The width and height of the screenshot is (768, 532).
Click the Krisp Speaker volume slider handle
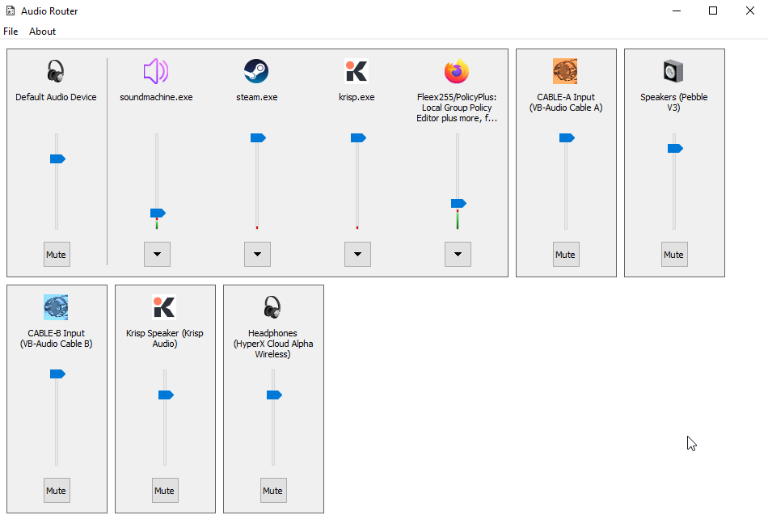click(x=166, y=395)
